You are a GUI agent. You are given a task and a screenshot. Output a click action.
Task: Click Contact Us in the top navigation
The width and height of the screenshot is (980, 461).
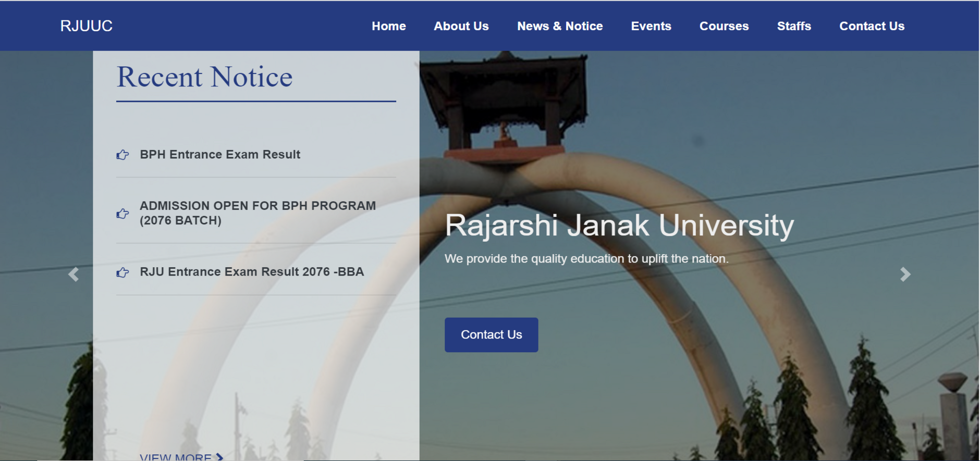coord(872,26)
